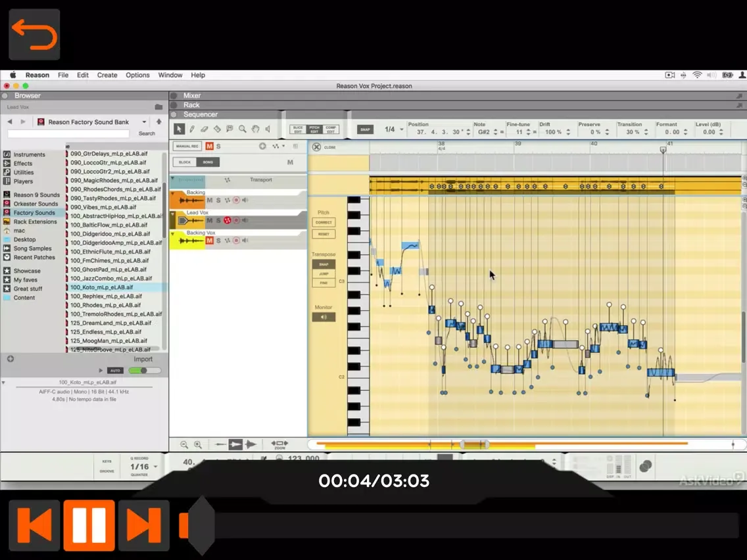Zoom in horizontally in sequencer
This screenshot has width=747, height=560.
198,445
